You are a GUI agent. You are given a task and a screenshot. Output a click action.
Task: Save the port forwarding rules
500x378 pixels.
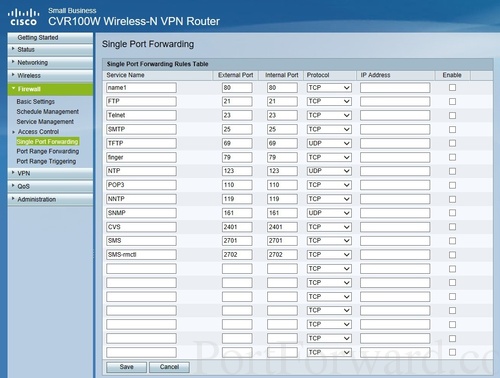pos(126,367)
